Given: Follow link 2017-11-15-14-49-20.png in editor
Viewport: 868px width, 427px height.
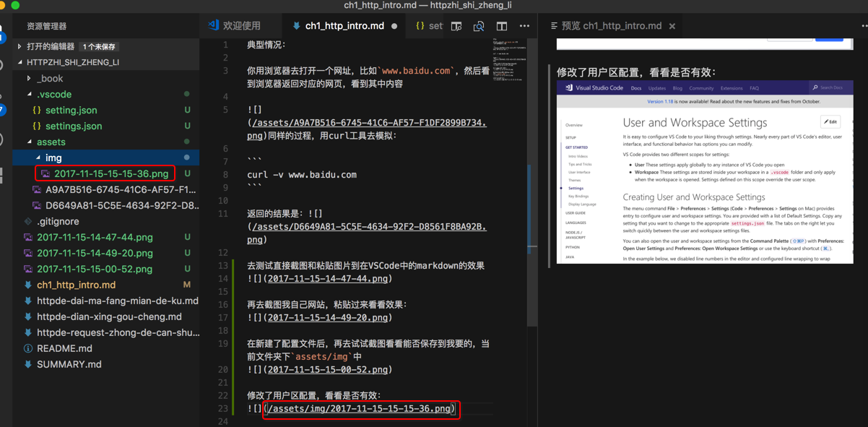Looking at the screenshot, I should tap(328, 317).
